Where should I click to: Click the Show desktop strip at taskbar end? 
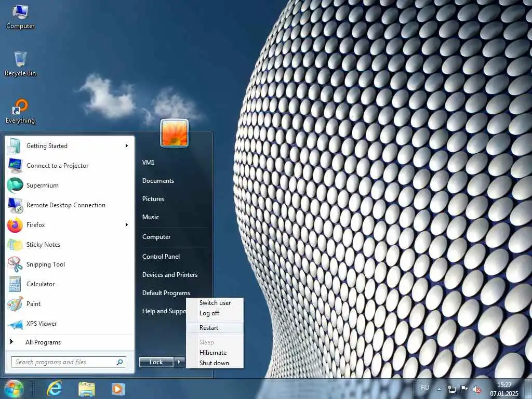tap(528, 389)
